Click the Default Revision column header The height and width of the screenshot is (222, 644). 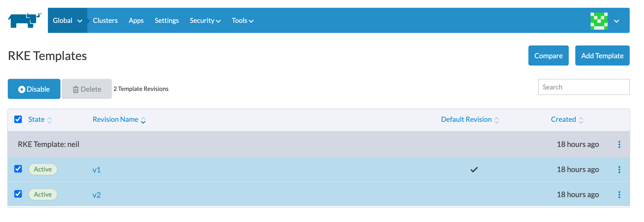pos(466,119)
